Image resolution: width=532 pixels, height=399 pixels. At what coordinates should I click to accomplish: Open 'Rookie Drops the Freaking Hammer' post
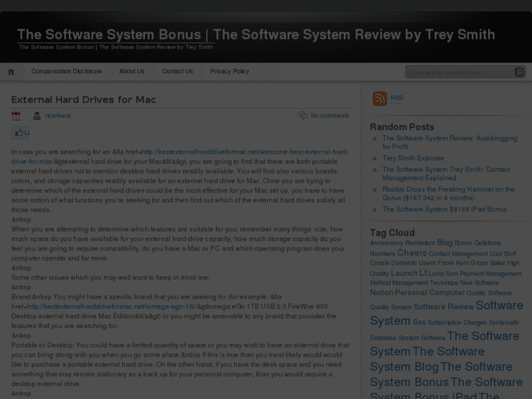(x=448, y=193)
